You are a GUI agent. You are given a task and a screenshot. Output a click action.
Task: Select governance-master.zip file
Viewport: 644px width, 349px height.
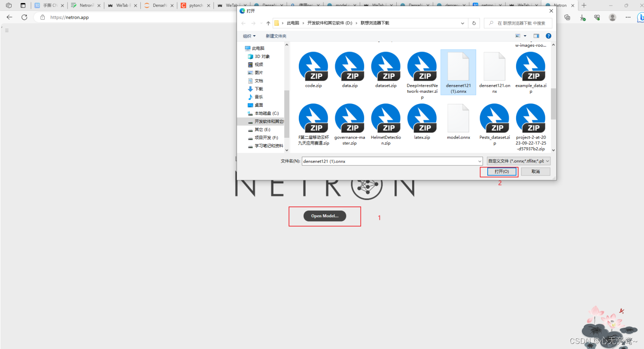[349, 124]
